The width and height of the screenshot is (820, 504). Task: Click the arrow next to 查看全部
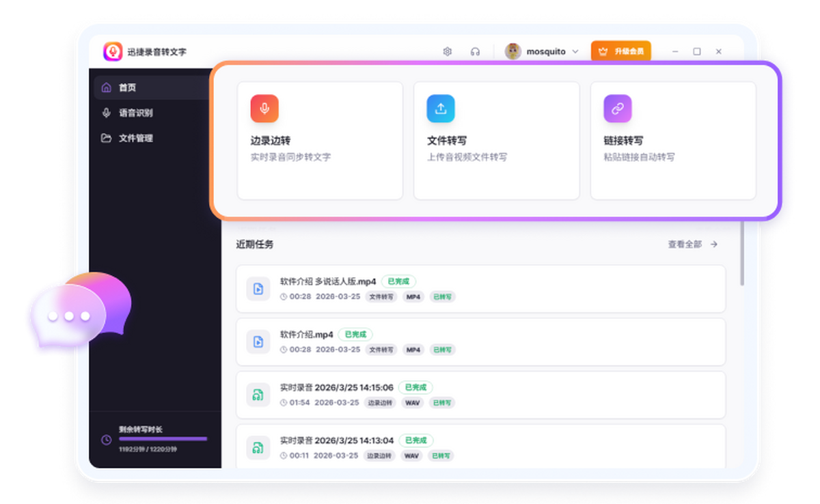tap(714, 244)
